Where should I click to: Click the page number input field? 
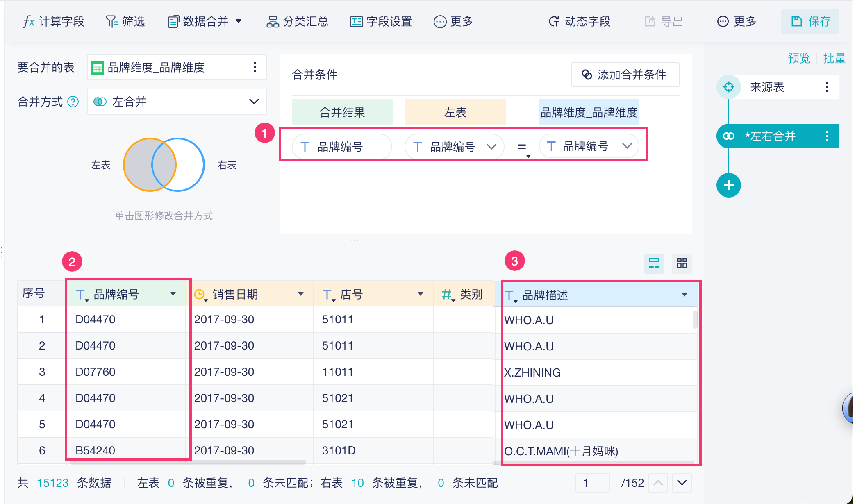pos(592,483)
